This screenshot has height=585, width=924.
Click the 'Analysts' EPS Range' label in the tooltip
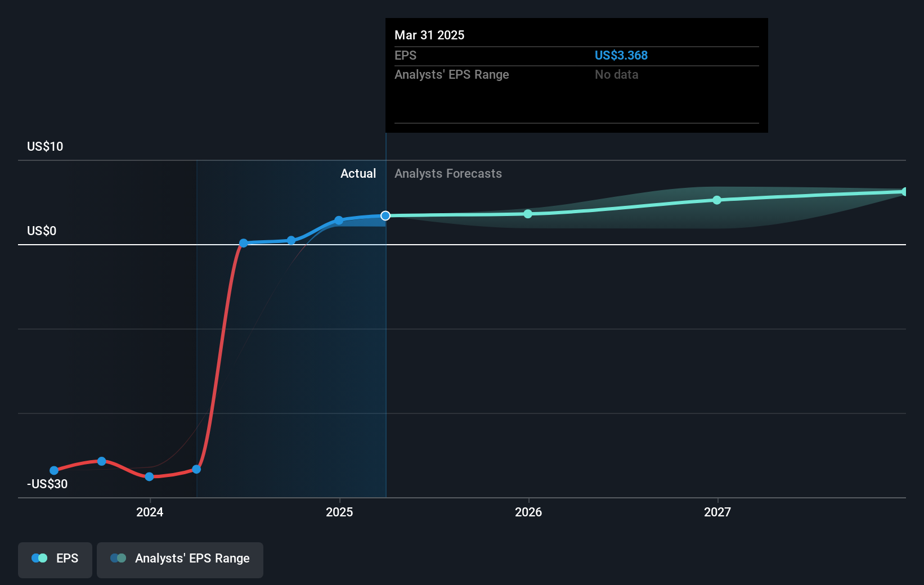click(x=452, y=75)
